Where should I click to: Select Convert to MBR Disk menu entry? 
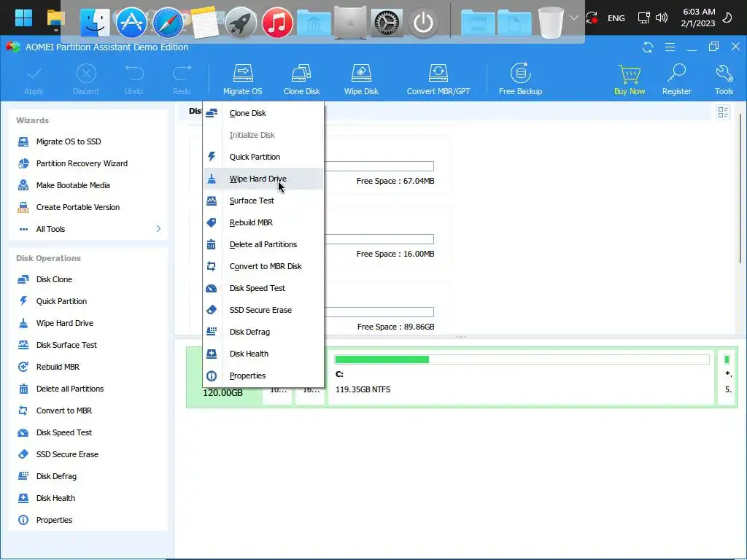point(263,266)
